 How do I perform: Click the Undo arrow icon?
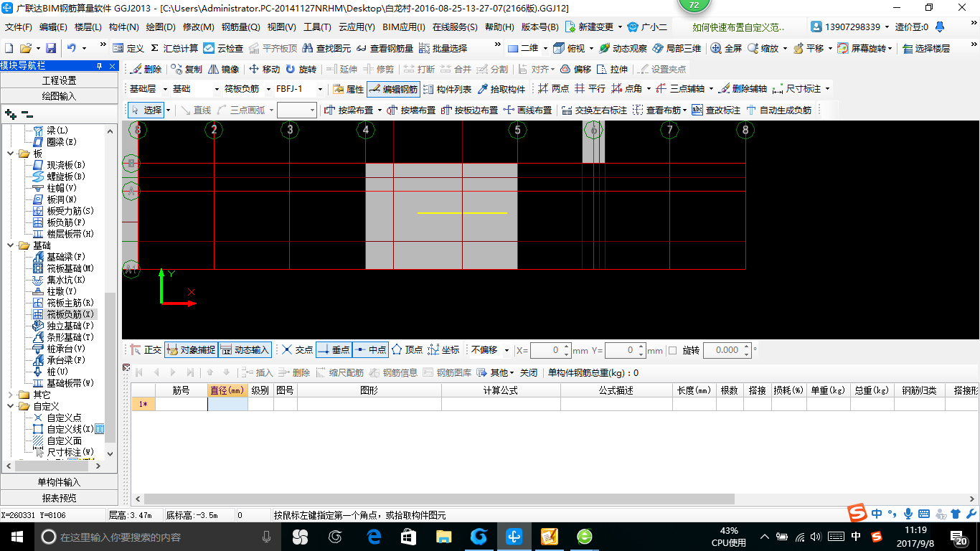(72, 48)
